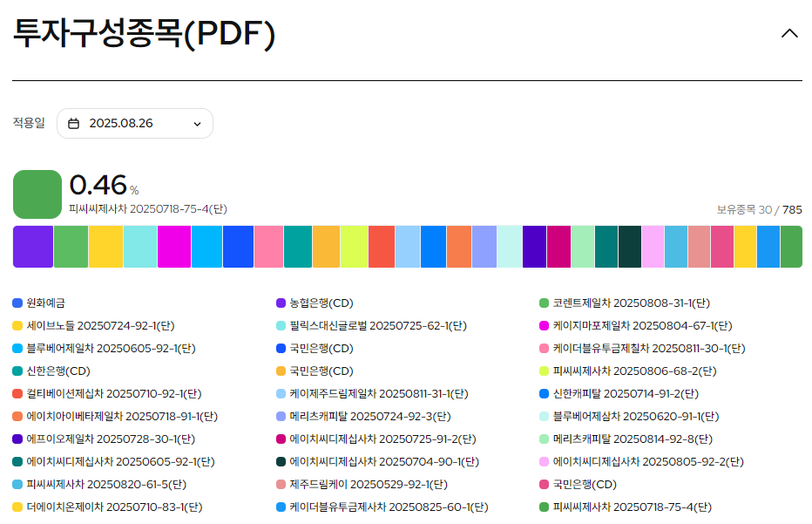Click 신한캐피탈 20250714-91-2(단) legend entry

point(619,393)
